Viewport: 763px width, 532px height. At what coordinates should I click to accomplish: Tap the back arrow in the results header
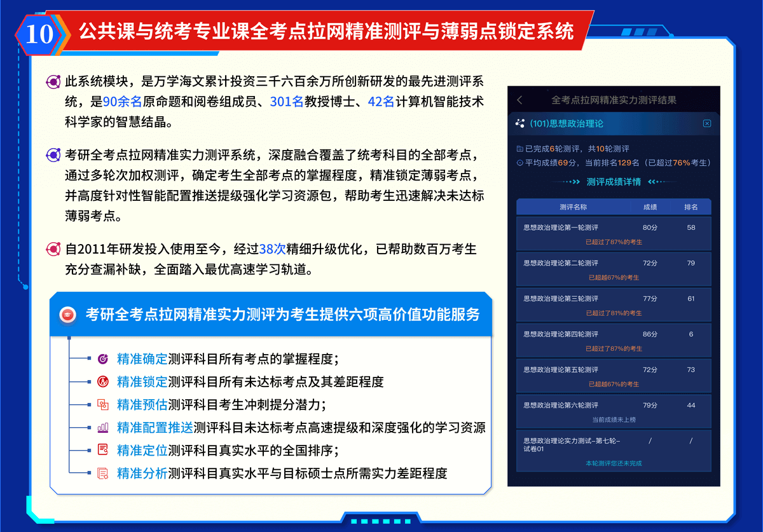coord(519,100)
